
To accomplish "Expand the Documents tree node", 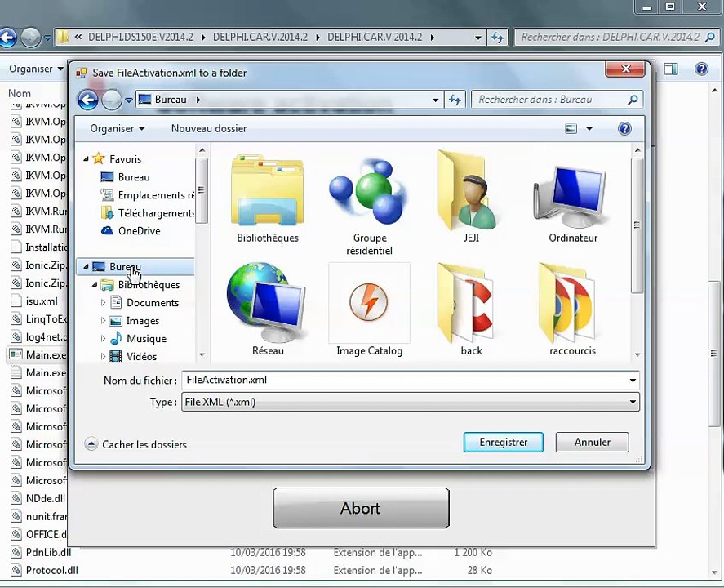I will [103, 302].
